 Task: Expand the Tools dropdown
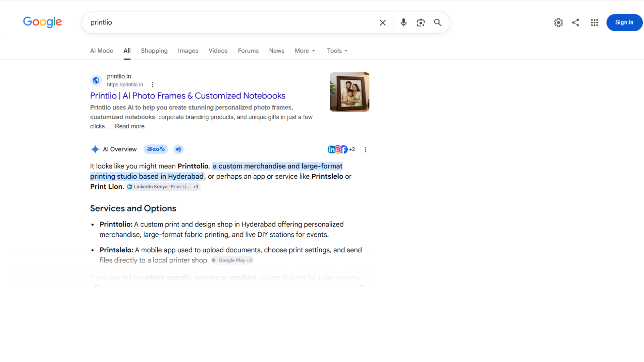coord(337,51)
